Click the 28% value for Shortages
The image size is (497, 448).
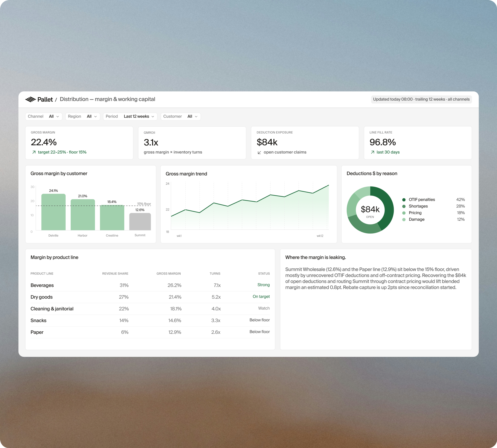pos(460,206)
